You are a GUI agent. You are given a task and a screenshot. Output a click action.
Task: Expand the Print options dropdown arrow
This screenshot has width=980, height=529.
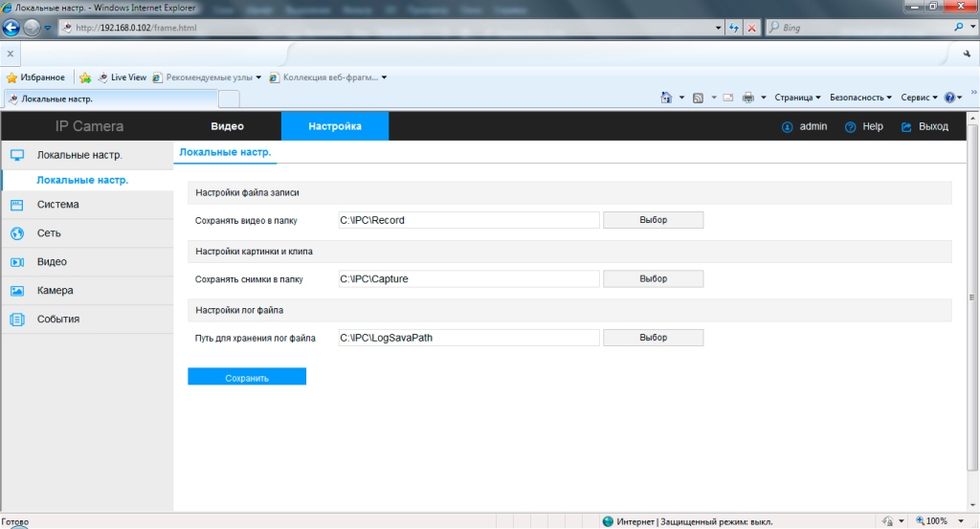coord(763,98)
